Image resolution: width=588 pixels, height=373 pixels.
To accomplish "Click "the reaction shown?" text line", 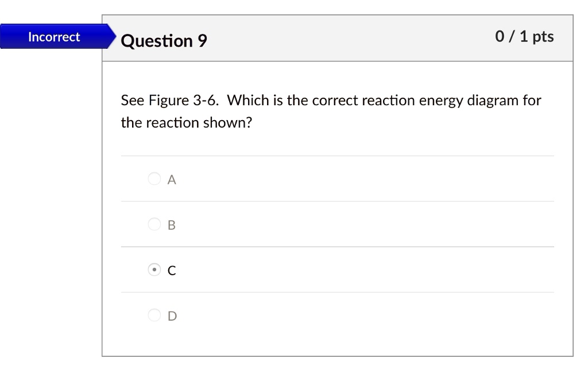I will pos(187,123).
